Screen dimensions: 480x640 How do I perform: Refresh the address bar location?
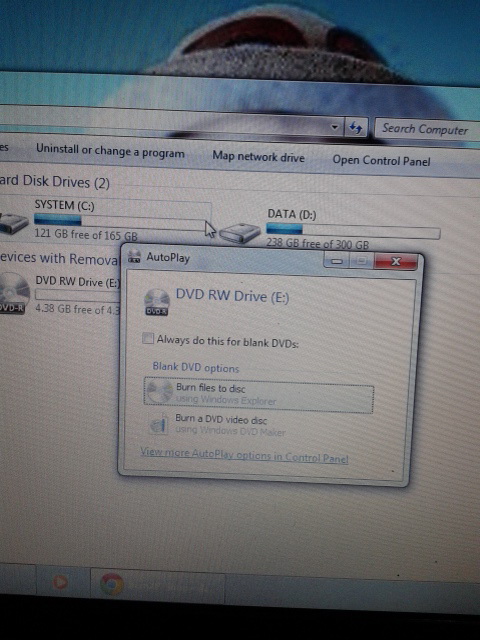356,129
